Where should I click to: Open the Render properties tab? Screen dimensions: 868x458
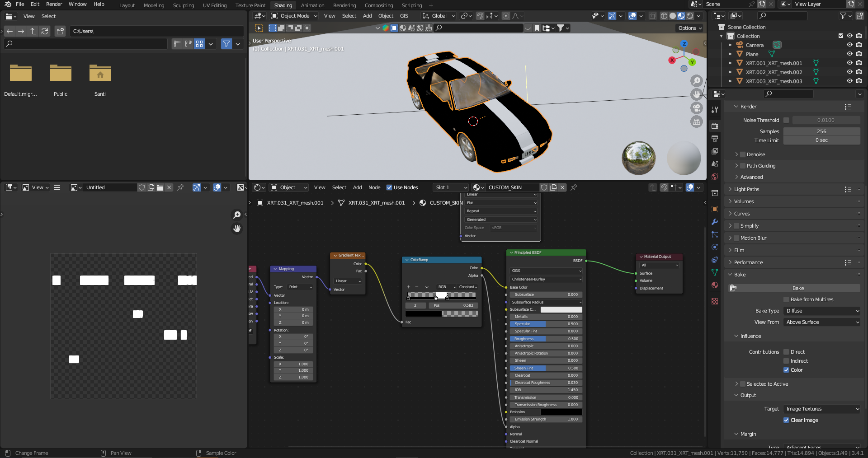pyautogui.click(x=715, y=126)
